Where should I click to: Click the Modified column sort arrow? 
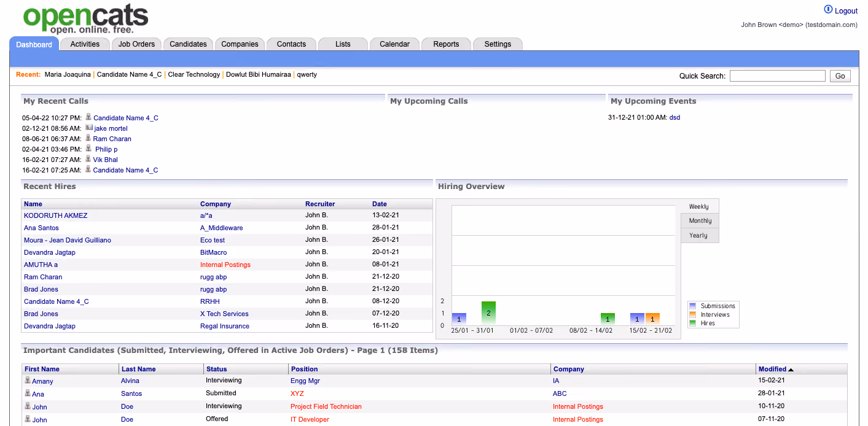pos(791,370)
